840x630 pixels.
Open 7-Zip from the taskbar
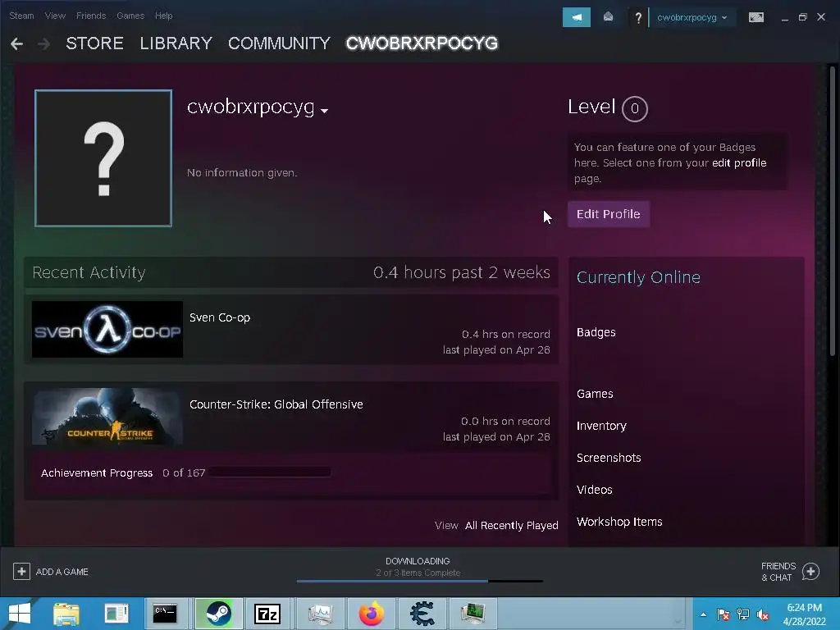(267, 614)
